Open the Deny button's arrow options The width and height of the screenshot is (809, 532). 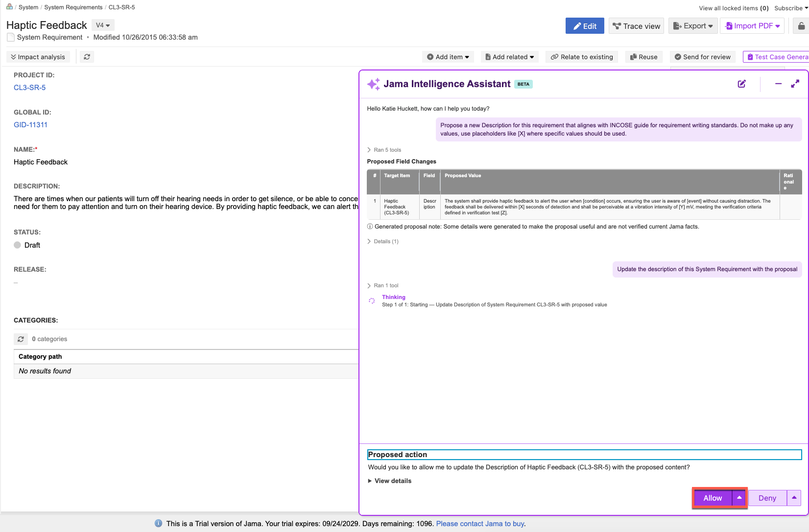tap(794, 498)
